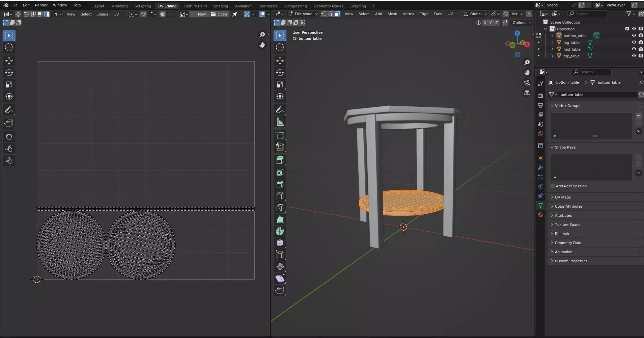Expand leg_table tree item in outliner

(x=552, y=42)
